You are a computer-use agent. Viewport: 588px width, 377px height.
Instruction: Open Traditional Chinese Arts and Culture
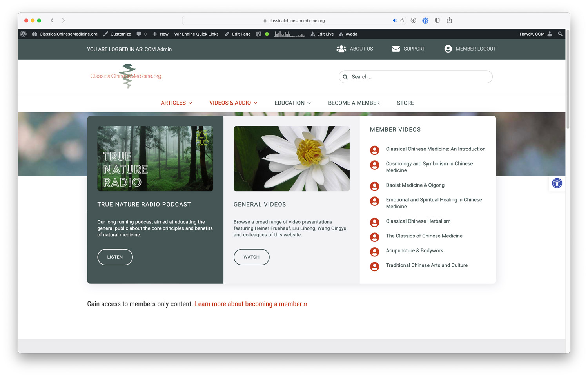click(x=426, y=265)
